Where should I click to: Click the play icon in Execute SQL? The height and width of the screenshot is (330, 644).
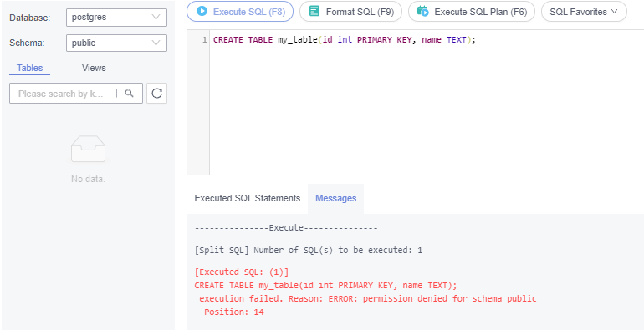(202, 11)
